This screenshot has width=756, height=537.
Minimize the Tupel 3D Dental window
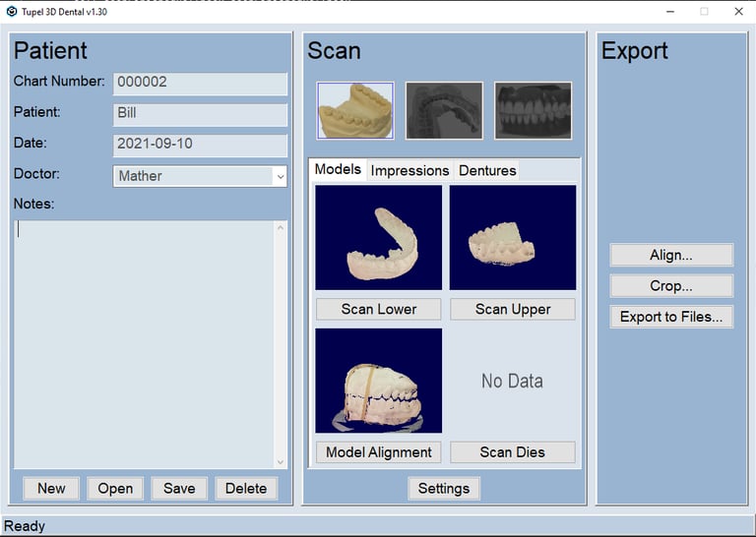[x=670, y=12]
